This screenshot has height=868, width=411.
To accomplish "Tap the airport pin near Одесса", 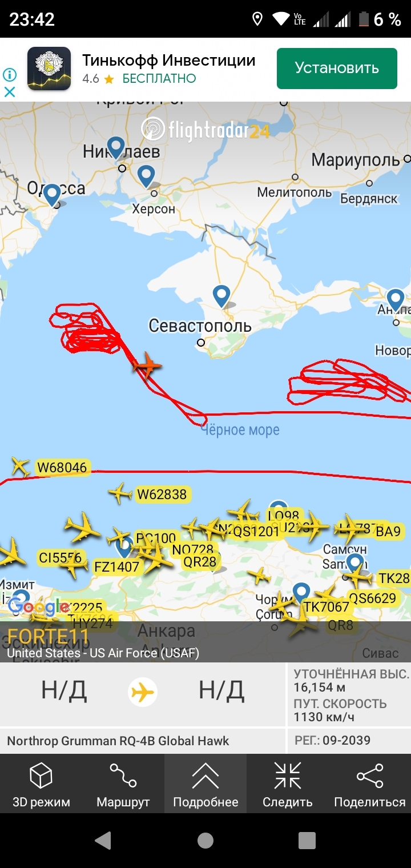I will click(x=52, y=194).
